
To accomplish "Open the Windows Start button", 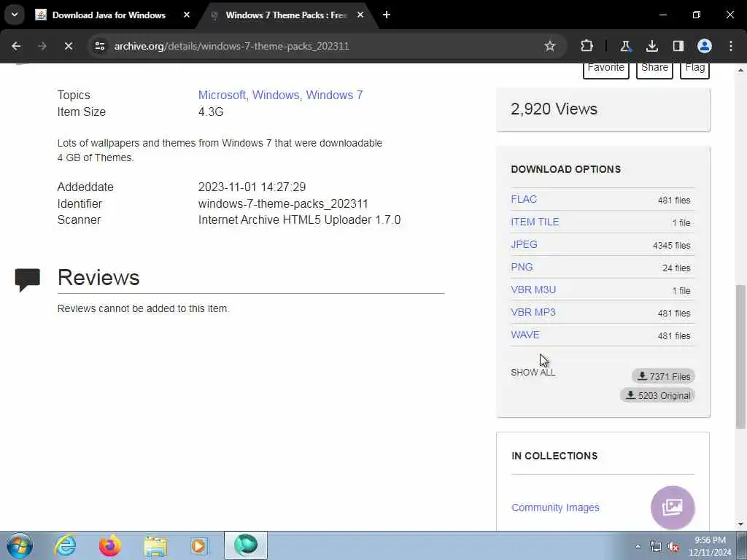I will click(x=20, y=545).
